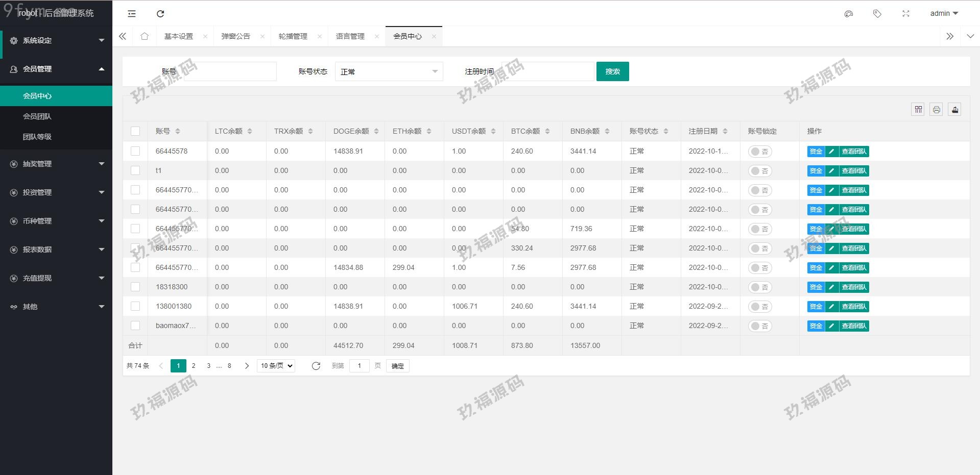Click the print icon above the table
The height and width of the screenshot is (475, 980).
pyautogui.click(x=936, y=109)
